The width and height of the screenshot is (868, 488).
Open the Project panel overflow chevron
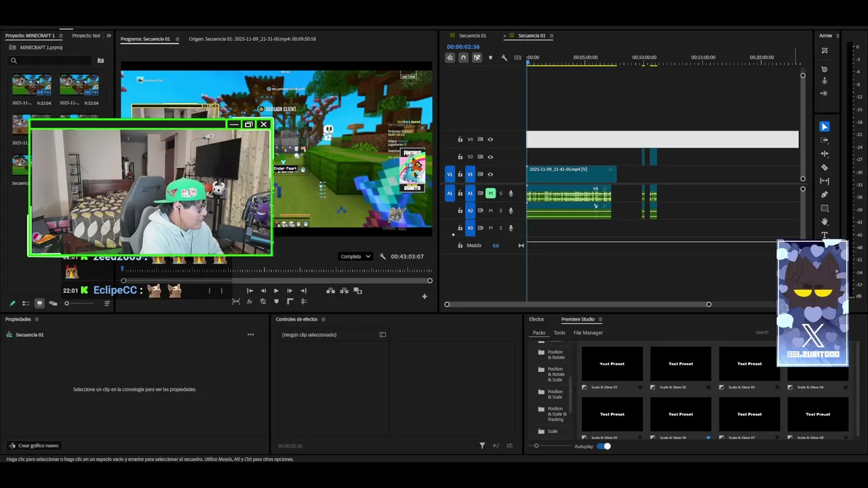click(x=108, y=35)
